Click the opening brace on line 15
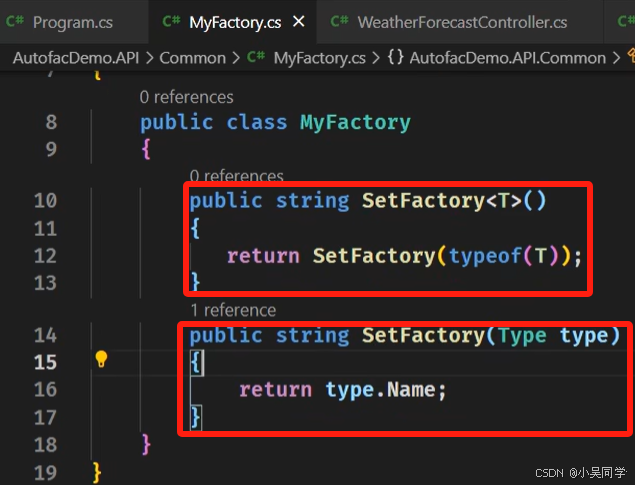The height and width of the screenshot is (485, 635). (x=196, y=362)
